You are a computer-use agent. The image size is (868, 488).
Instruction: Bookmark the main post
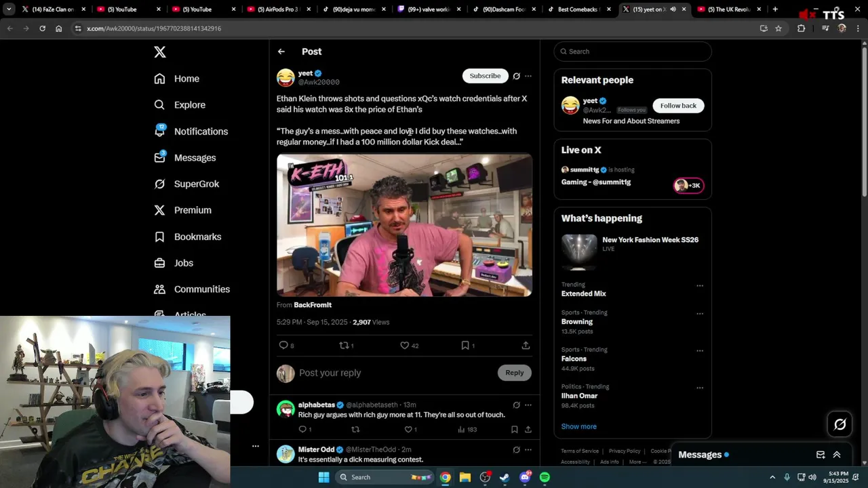[465, 346]
